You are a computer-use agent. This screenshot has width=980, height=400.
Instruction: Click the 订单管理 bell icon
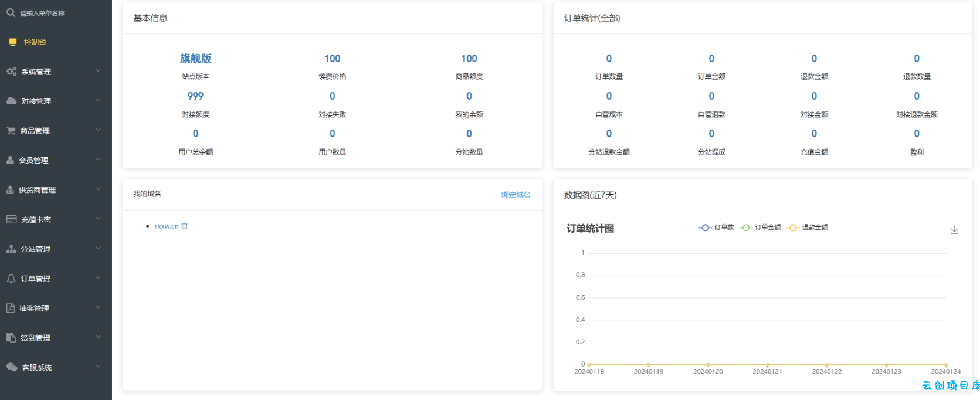click(x=11, y=279)
